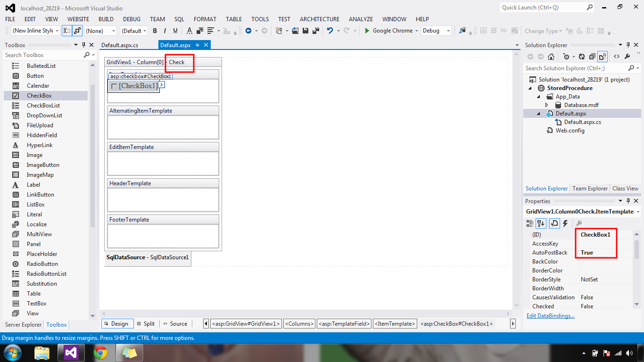Switch Properties panel to Categorized view
Screen dimensions: 644x362
[529, 223]
